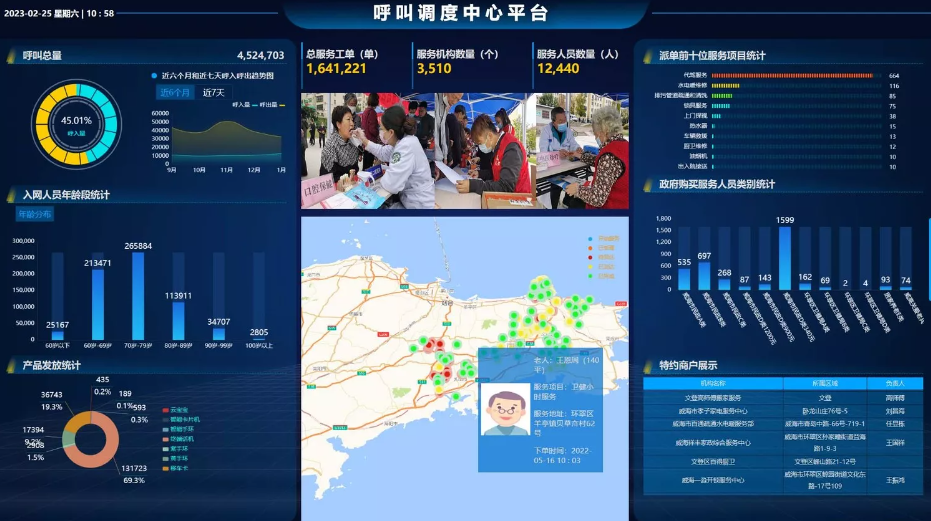The image size is (931, 521).
Task: Click the 36743 orange slice of product donut
Action: 76,420
